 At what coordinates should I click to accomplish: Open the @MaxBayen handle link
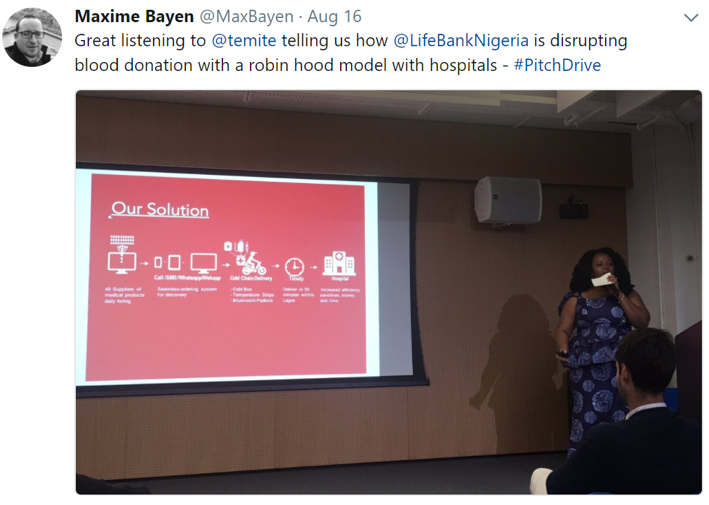click(x=246, y=17)
